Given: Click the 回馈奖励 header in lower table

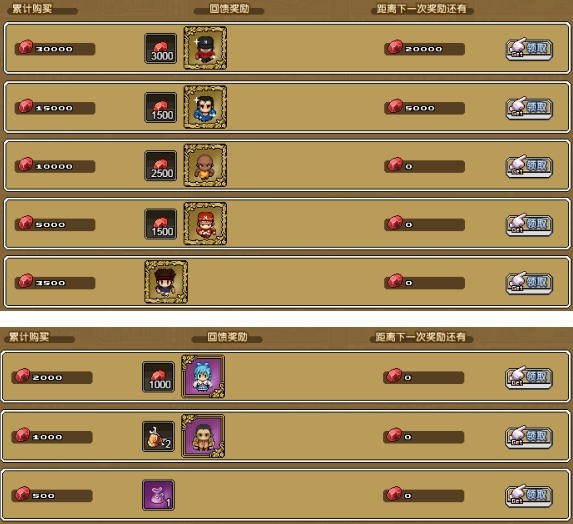Looking at the screenshot, I should click(x=227, y=337).
